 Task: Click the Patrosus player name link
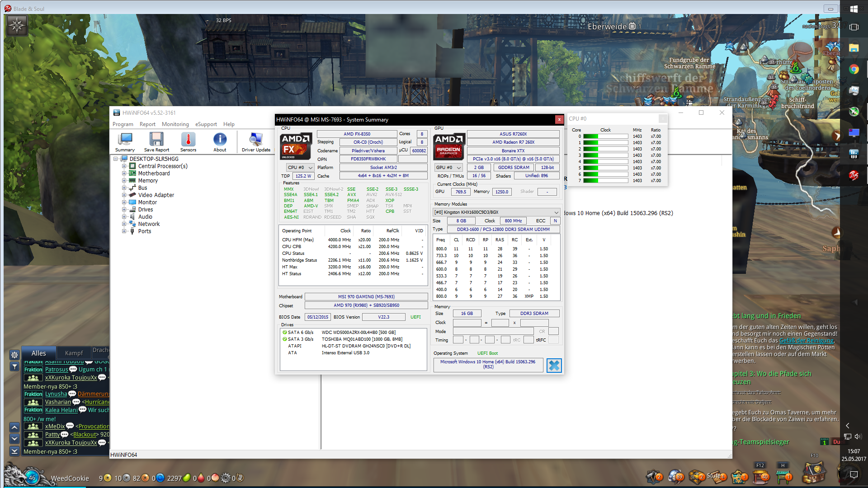[57, 369]
